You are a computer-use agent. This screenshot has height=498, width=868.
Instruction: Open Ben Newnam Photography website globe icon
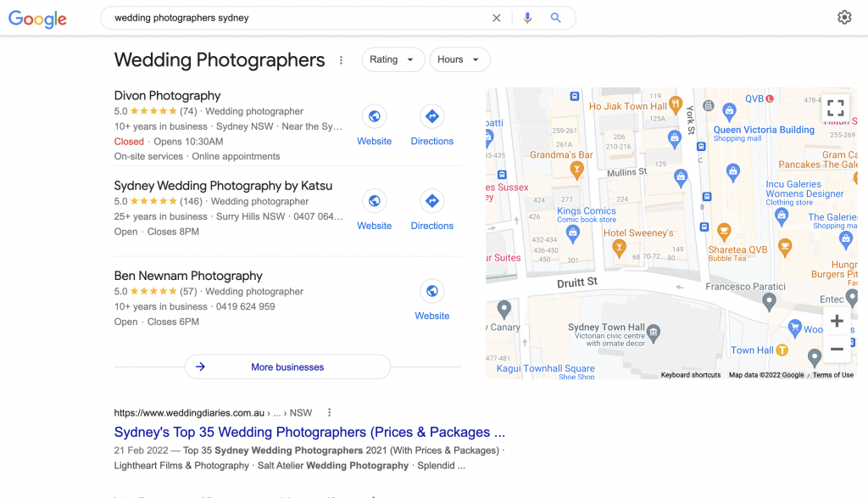coord(431,291)
